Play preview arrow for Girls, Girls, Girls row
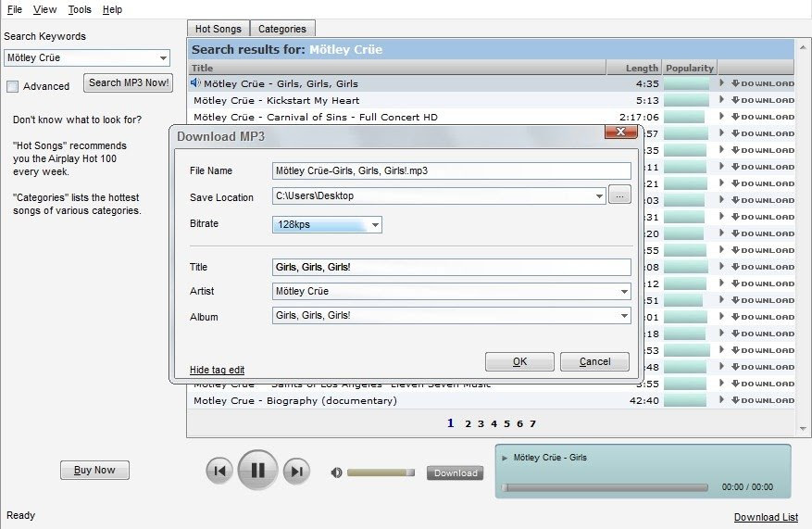Viewport: 812px width, 529px height. point(721,82)
